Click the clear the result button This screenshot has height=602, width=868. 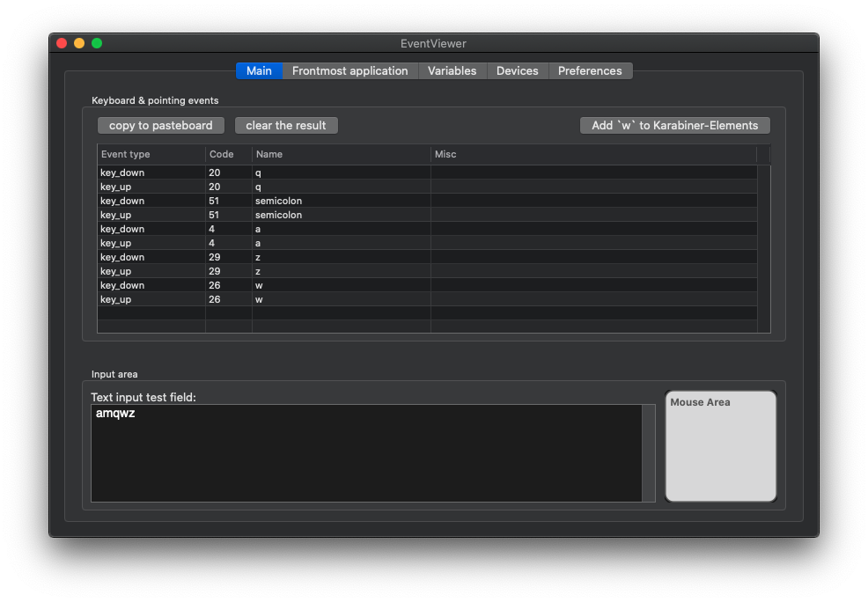coord(286,126)
